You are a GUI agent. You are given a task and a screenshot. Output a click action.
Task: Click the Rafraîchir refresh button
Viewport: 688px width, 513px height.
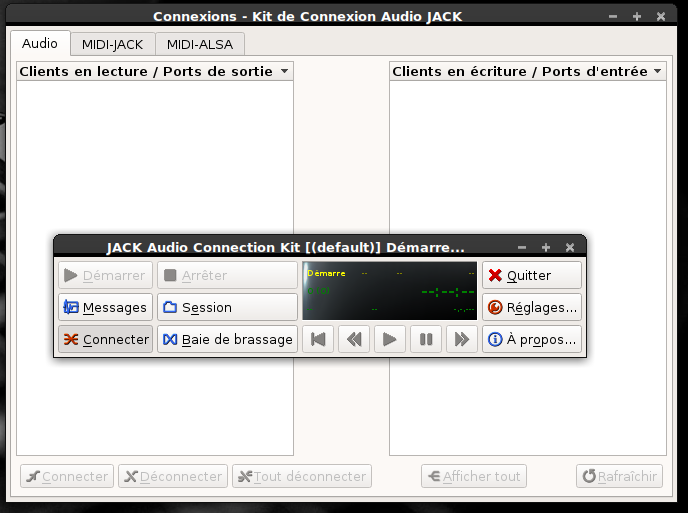pos(620,476)
